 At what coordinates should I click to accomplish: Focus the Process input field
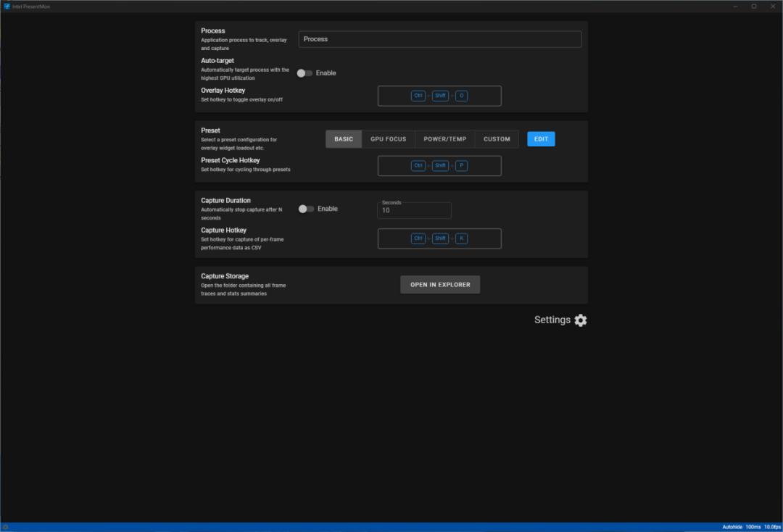[440, 39]
